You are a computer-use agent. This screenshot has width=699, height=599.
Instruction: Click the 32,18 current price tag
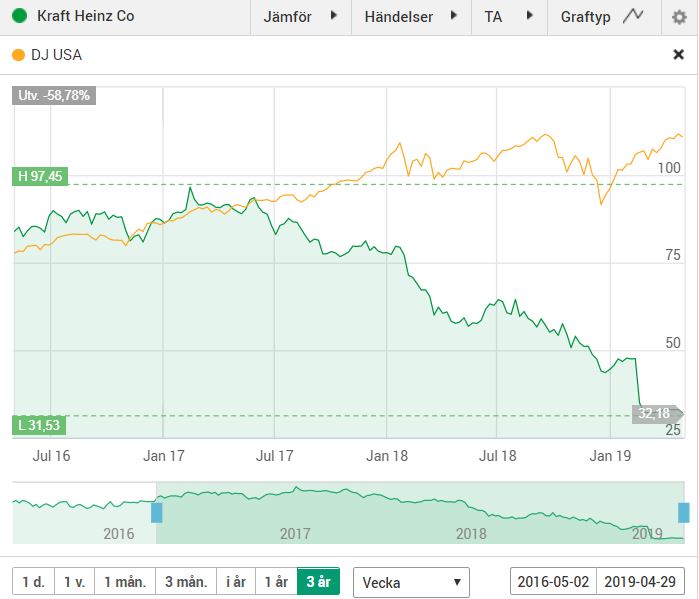coord(657,414)
